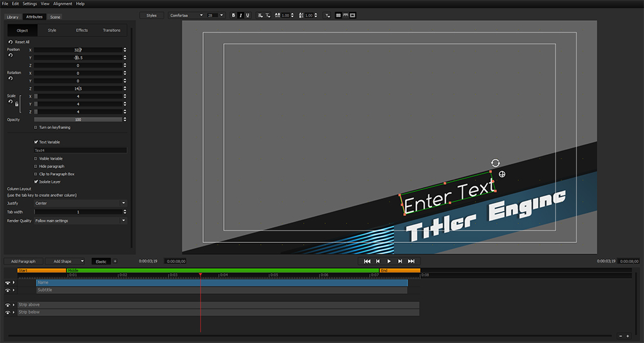Screen dimensions: 644x343
Task: Check the Visible Variable option
Action: (36, 159)
